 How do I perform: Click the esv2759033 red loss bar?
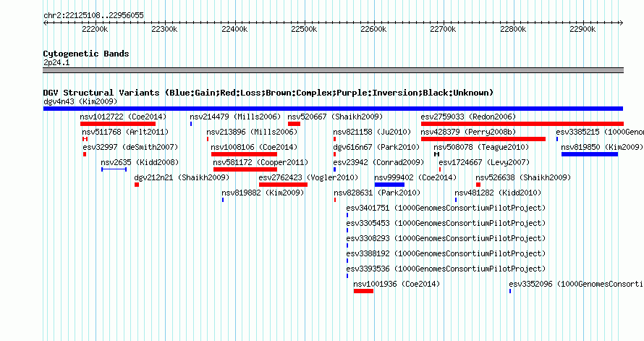[x=522, y=124]
